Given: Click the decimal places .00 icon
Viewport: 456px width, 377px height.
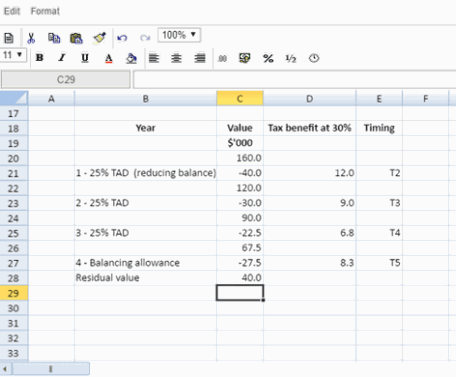Looking at the screenshot, I should tap(222, 59).
